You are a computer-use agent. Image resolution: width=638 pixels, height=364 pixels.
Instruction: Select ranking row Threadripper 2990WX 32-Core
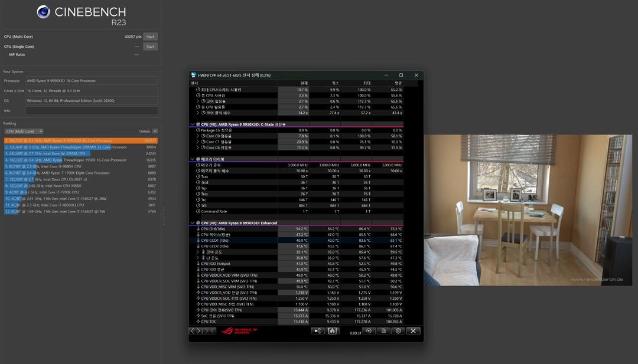pyautogui.click(x=80, y=147)
